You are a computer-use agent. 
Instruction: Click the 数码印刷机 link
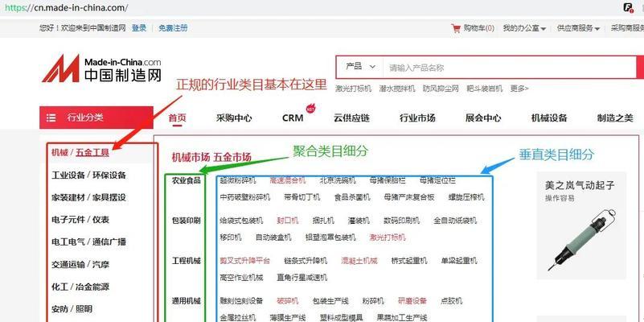402,221
